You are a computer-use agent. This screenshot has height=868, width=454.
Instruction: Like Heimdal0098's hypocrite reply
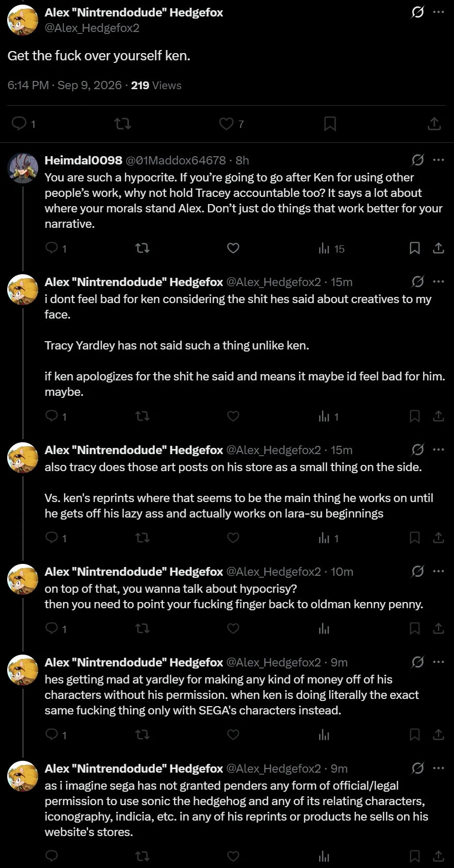point(233,248)
